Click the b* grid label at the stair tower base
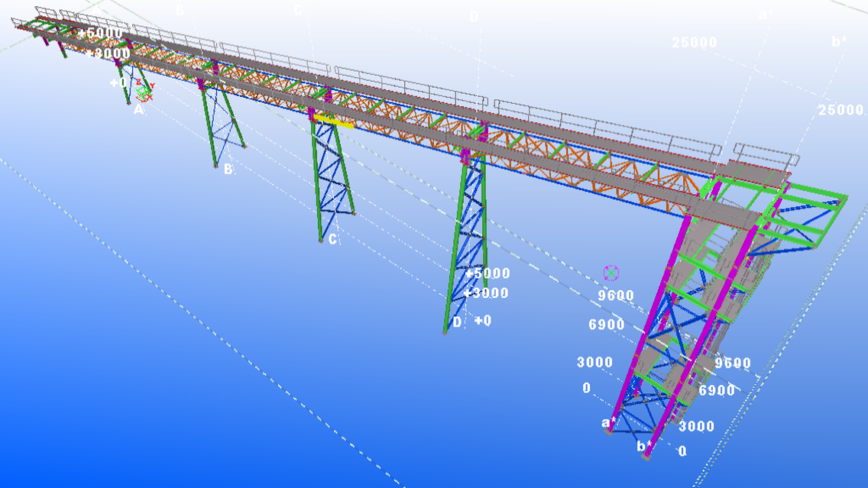Screen dimensions: 868x488 tap(645, 446)
